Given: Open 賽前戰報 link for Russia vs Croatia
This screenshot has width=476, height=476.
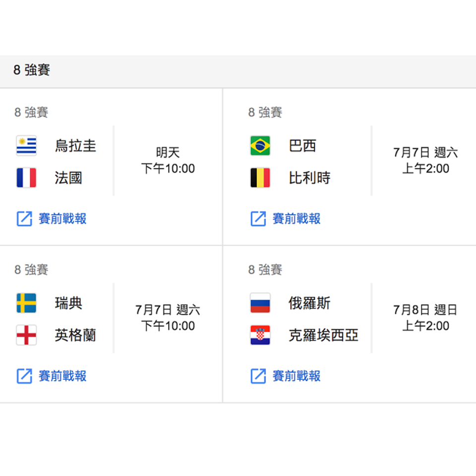Looking at the screenshot, I should [x=297, y=376].
